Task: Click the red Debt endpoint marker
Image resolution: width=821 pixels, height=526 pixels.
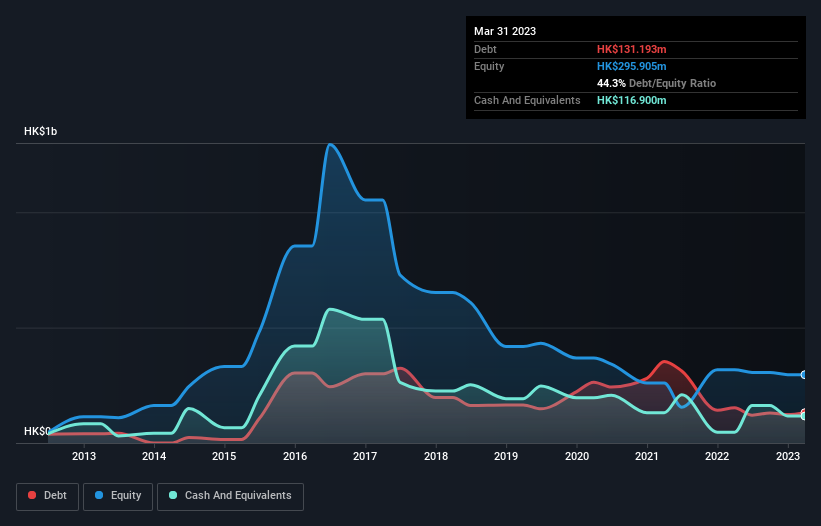Action: point(804,412)
